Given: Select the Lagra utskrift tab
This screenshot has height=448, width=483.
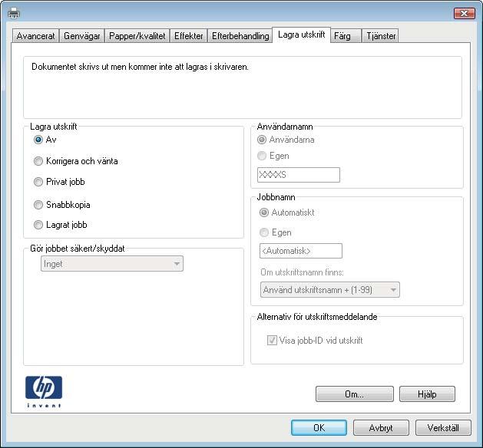Looking at the screenshot, I should coord(301,35).
